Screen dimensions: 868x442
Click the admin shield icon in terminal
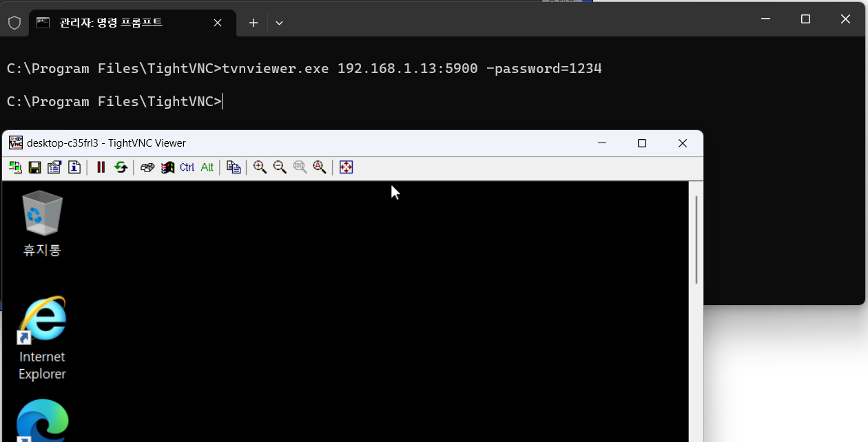14,23
